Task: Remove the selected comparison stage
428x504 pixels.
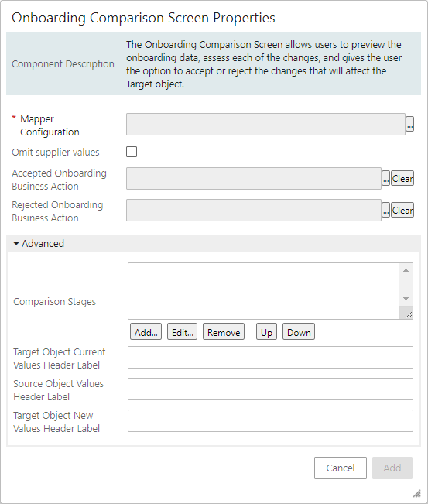Action: pyautogui.click(x=224, y=332)
